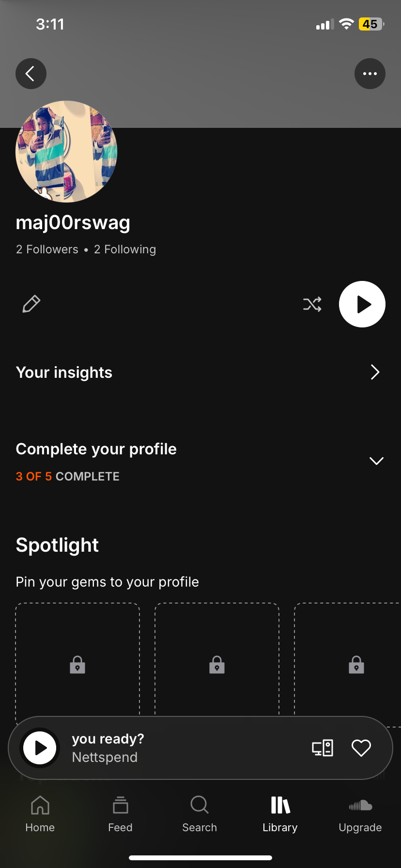Tap the pencil edit profile icon
The width and height of the screenshot is (401, 868).
(x=31, y=304)
